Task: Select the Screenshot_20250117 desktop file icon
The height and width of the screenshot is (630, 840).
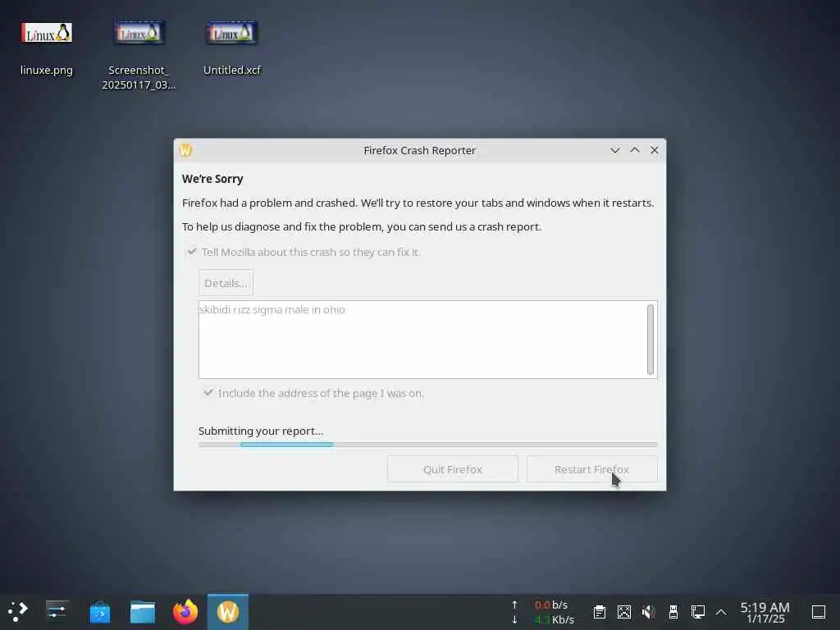Action: click(139, 33)
